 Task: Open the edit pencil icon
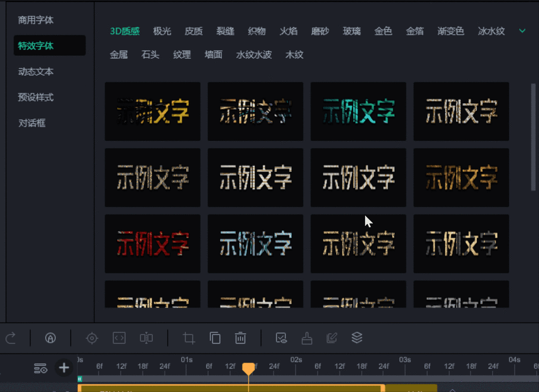point(331,338)
